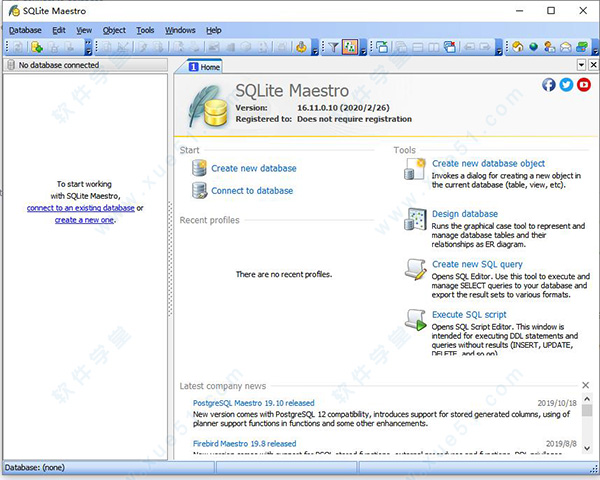
Task: Click the yellow download-arrow toolbar icon
Action: [302, 47]
